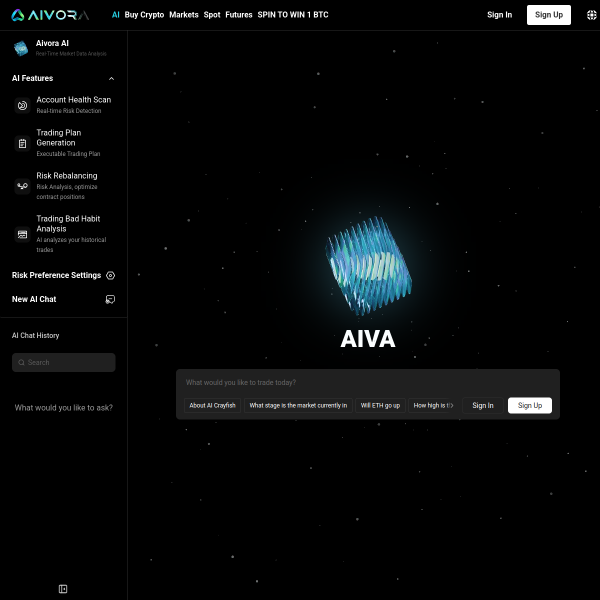This screenshot has height=600, width=600.
Task: Click the Account Health Scan radar icon
Action: [23, 105]
